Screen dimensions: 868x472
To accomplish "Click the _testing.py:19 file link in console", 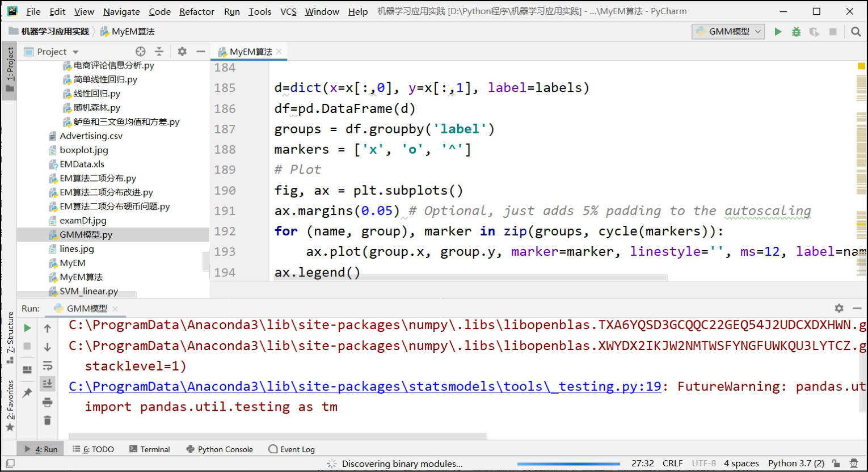I will click(365, 387).
